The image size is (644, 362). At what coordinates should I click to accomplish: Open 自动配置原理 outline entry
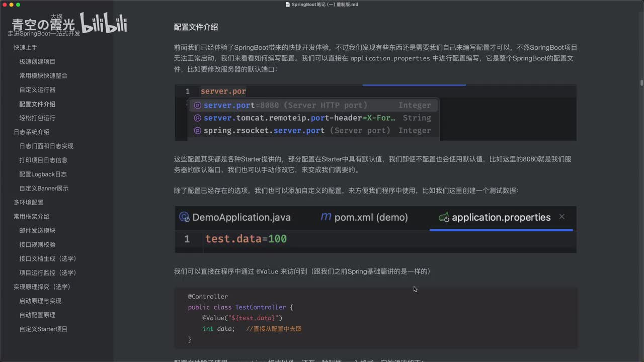coord(37,315)
